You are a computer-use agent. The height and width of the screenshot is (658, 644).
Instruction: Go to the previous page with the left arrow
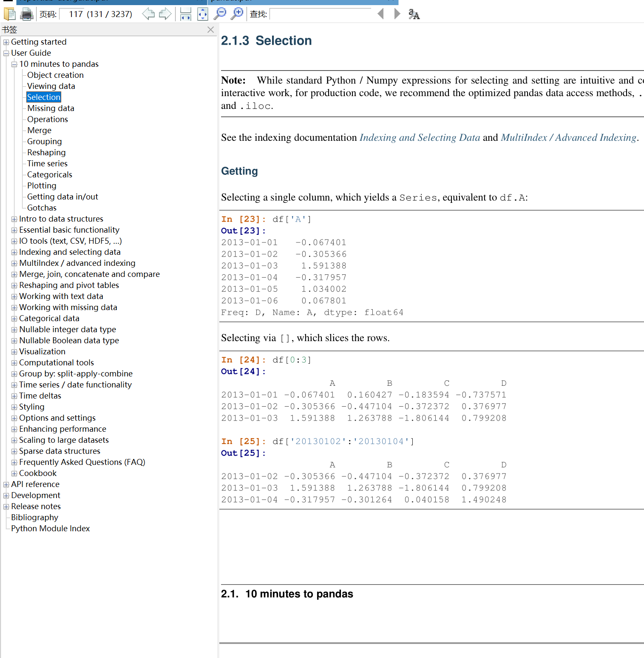coord(148,14)
